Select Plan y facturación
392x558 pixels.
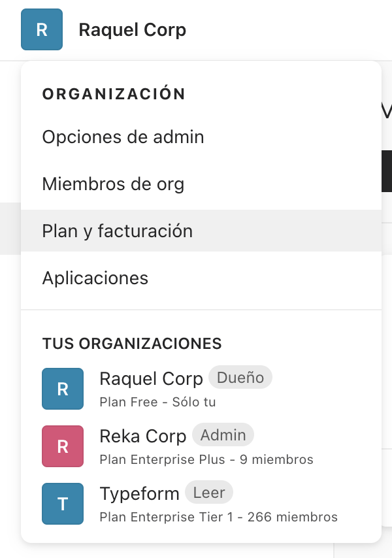tap(118, 231)
